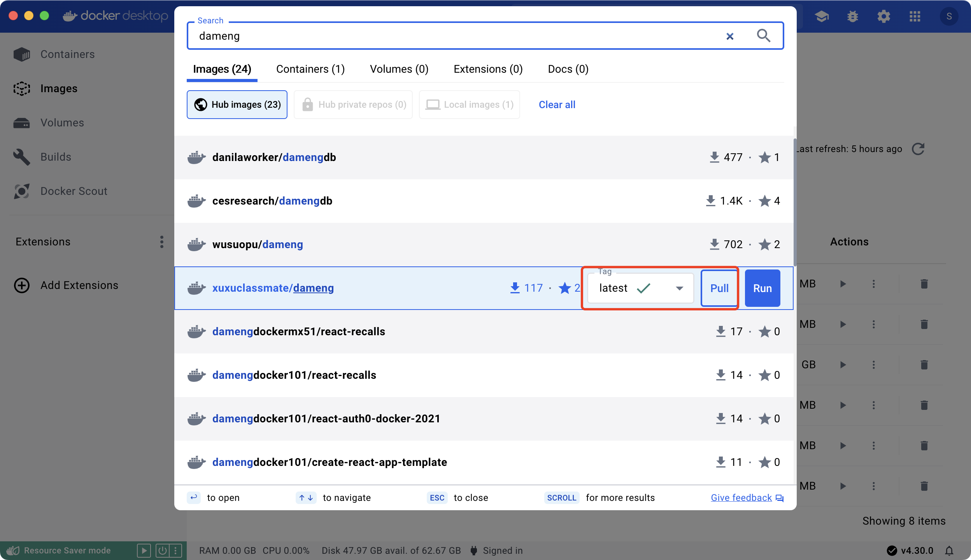Click the RAM 0.00 GB status text
Screen dimensions: 971x560
(x=228, y=551)
